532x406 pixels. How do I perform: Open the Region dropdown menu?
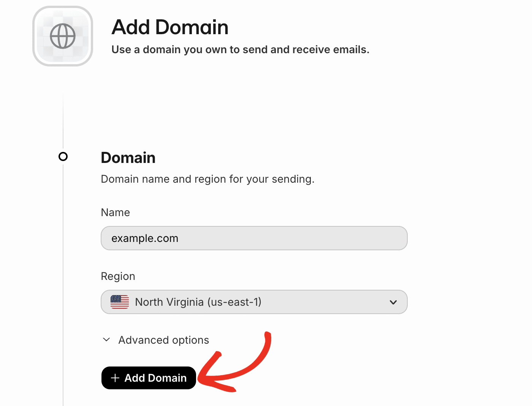pos(254,302)
